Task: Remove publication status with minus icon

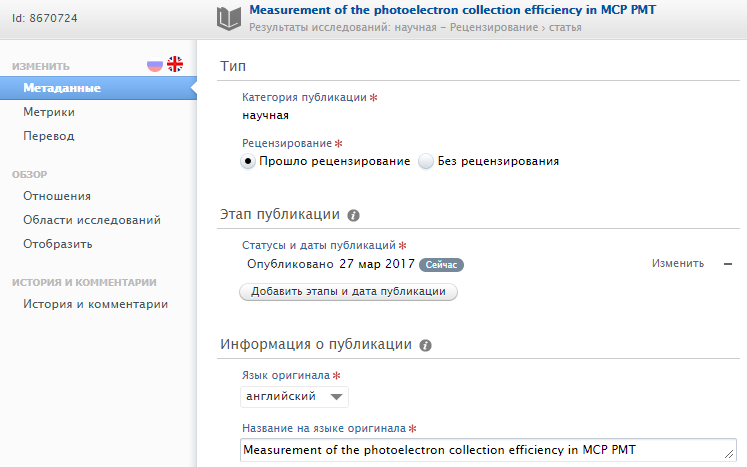Action: [x=728, y=264]
